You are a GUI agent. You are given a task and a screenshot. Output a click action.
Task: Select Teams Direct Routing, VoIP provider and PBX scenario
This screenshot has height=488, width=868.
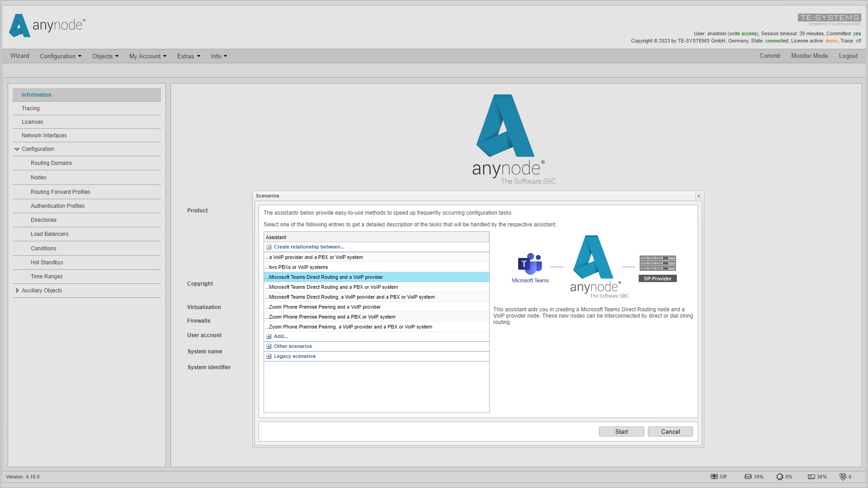pos(376,297)
